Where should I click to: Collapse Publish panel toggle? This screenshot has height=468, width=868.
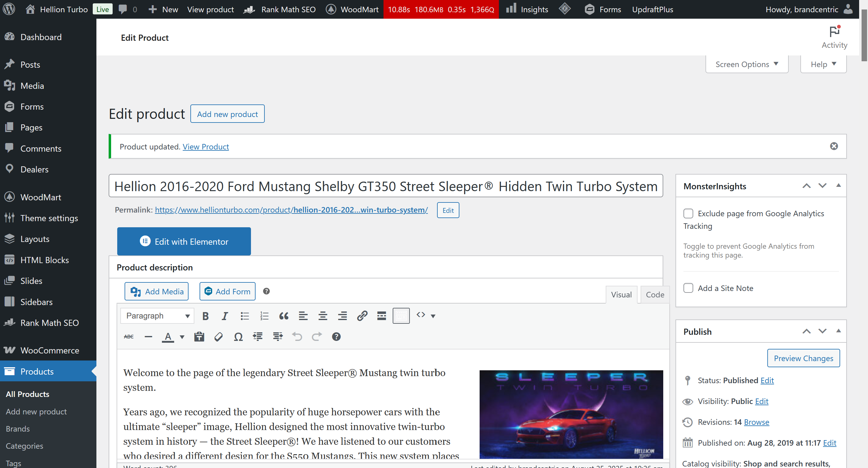[838, 331]
